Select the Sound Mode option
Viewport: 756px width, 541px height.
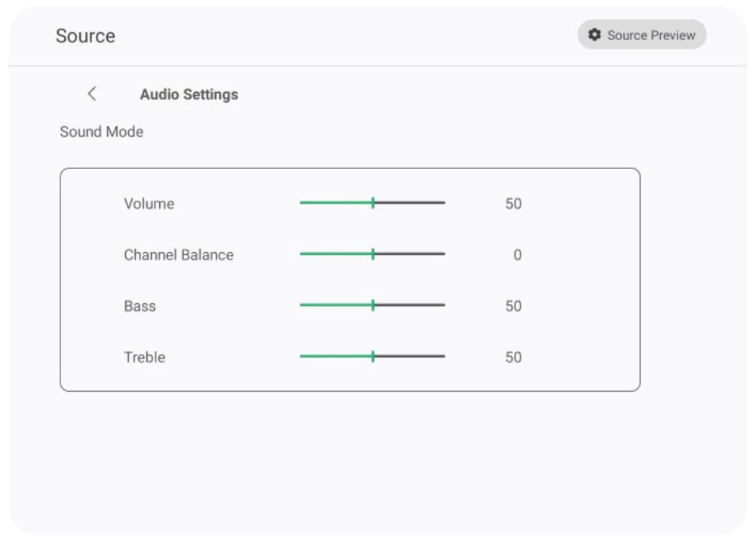[102, 131]
